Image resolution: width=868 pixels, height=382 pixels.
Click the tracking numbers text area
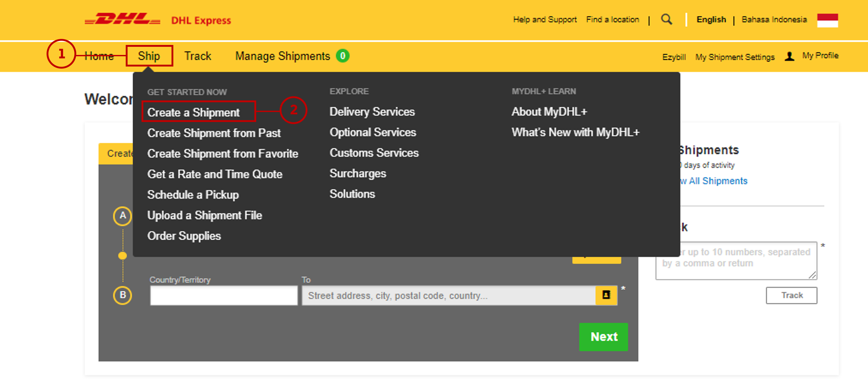(736, 260)
